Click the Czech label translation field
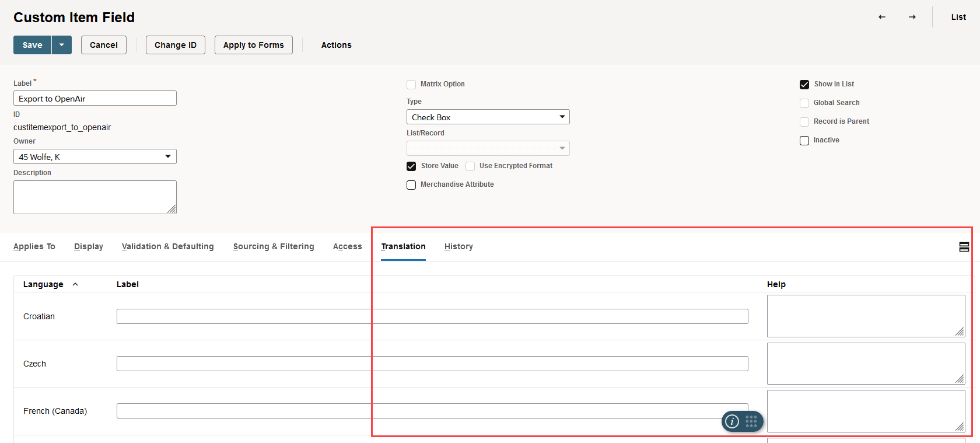Screen dimensions: 980x443 tap(432, 364)
